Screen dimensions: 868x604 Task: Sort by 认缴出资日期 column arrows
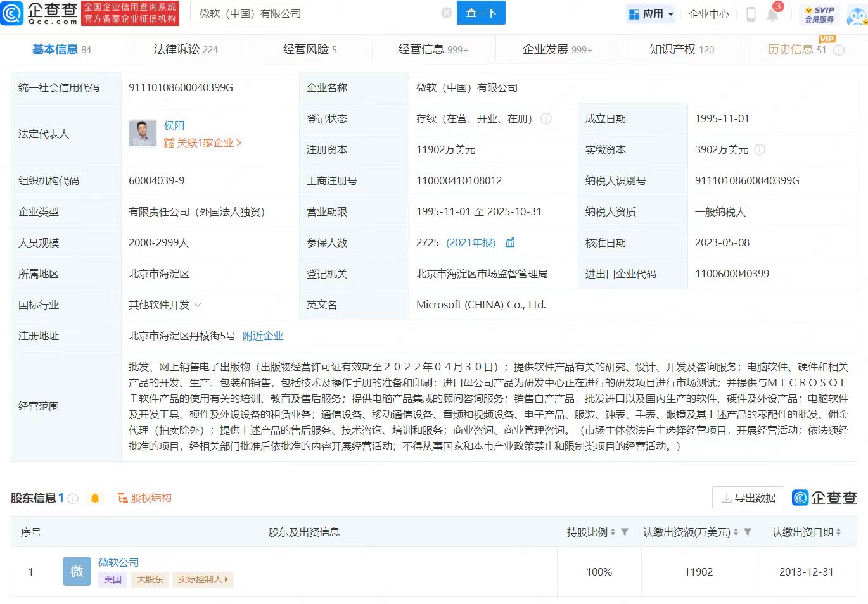pos(839,532)
